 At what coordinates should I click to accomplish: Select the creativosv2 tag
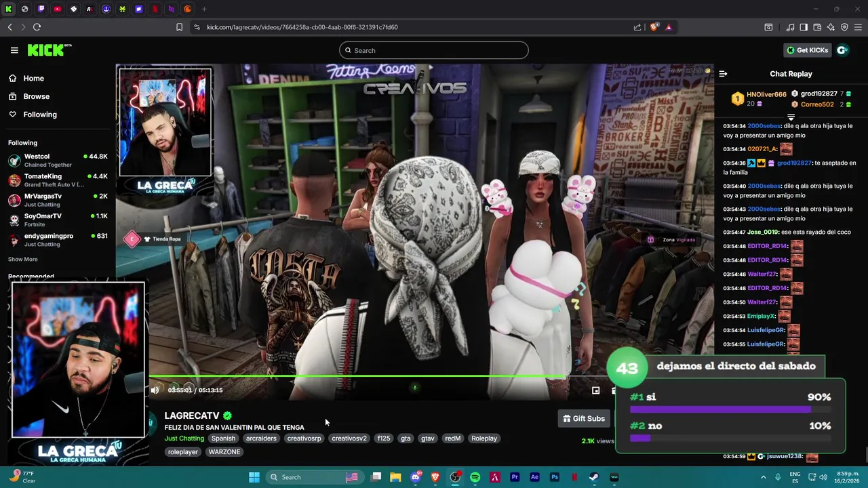pyautogui.click(x=349, y=439)
